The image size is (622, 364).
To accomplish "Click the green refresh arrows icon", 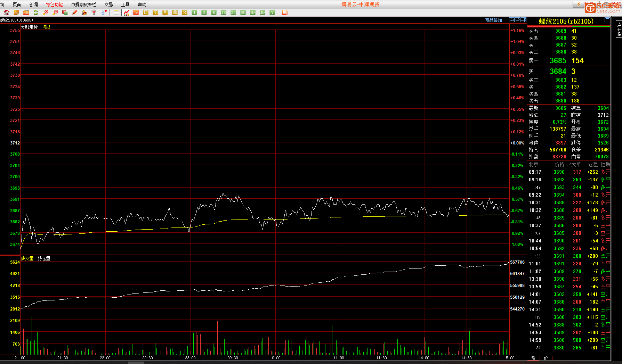I will tap(36, 13).
